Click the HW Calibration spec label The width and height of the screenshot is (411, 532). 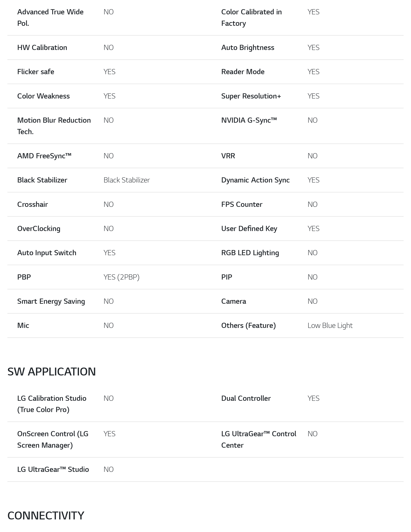tap(42, 48)
